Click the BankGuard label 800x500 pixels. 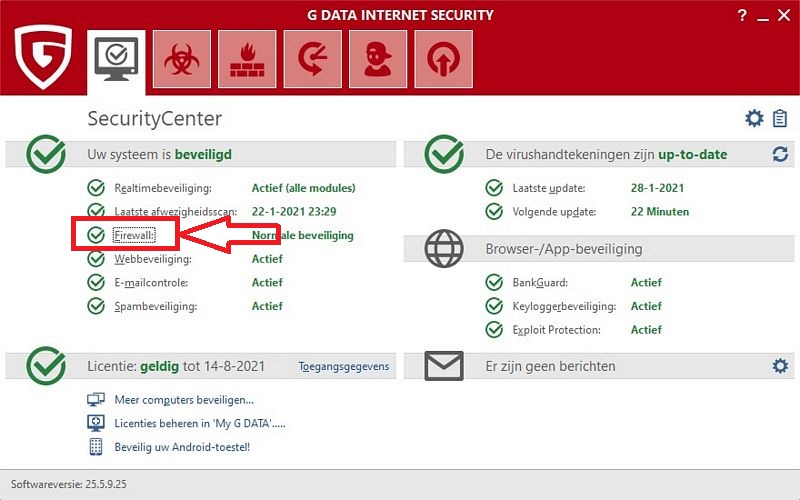pos(540,283)
